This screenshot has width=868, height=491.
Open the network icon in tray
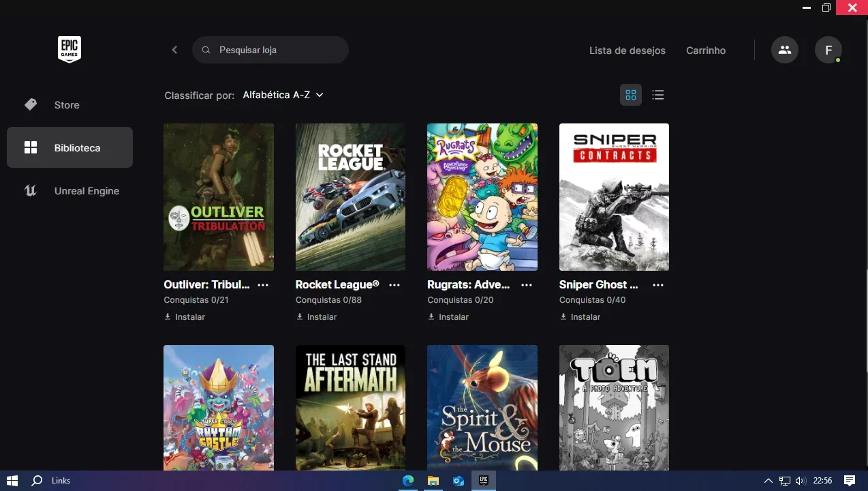tap(785, 481)
